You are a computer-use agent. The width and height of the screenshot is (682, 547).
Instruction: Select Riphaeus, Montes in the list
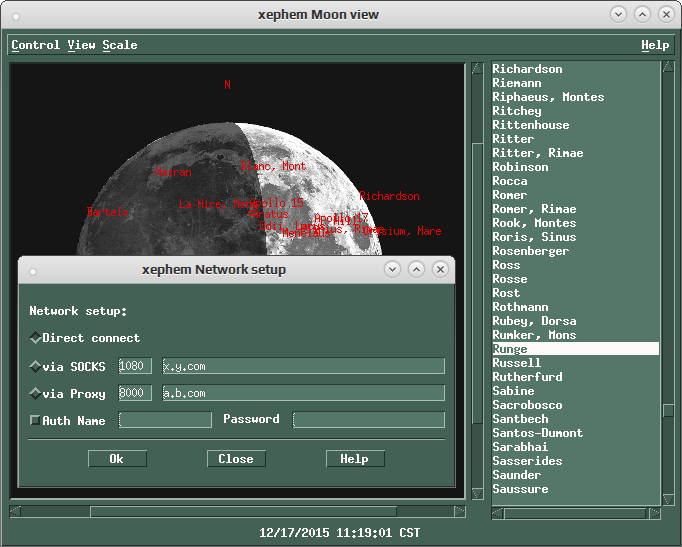[x=575, y=97]
